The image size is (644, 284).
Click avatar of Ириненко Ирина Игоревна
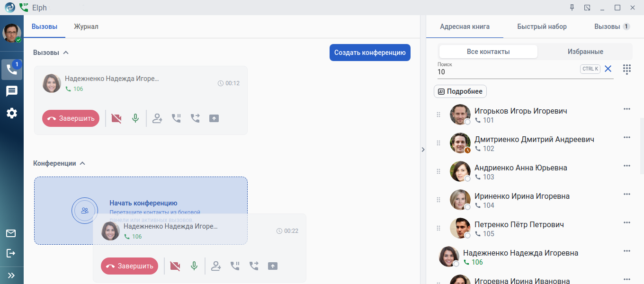coord(460,200)
